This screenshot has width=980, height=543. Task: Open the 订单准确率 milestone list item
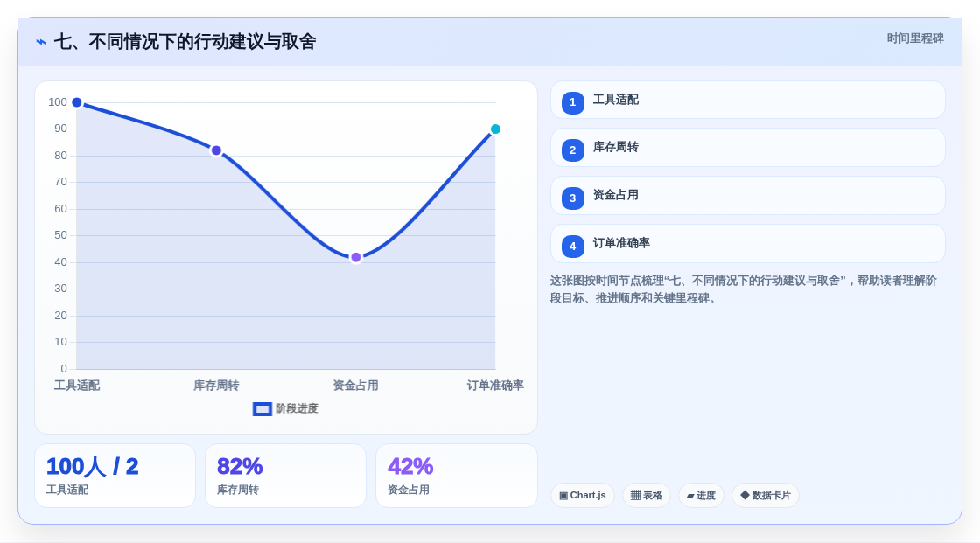pos(747,244)
